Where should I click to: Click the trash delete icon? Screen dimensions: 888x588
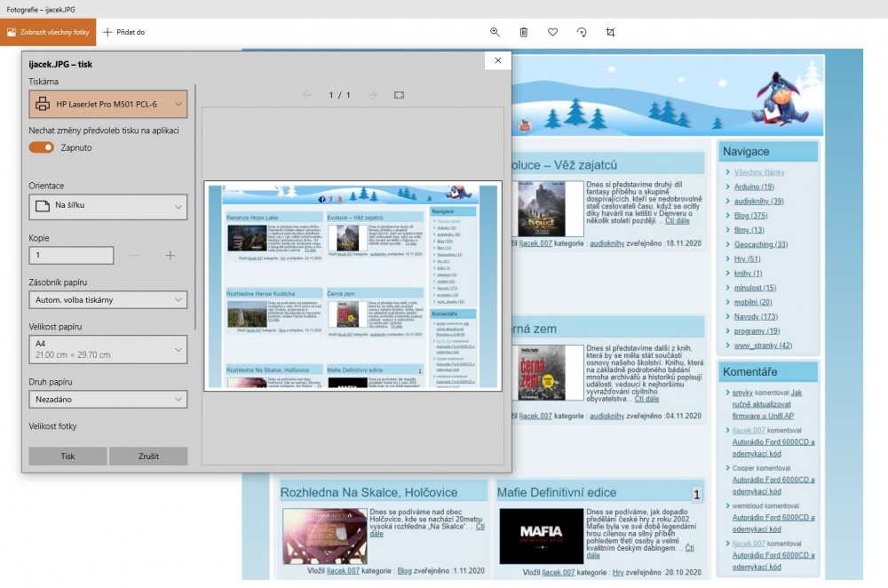524,32
